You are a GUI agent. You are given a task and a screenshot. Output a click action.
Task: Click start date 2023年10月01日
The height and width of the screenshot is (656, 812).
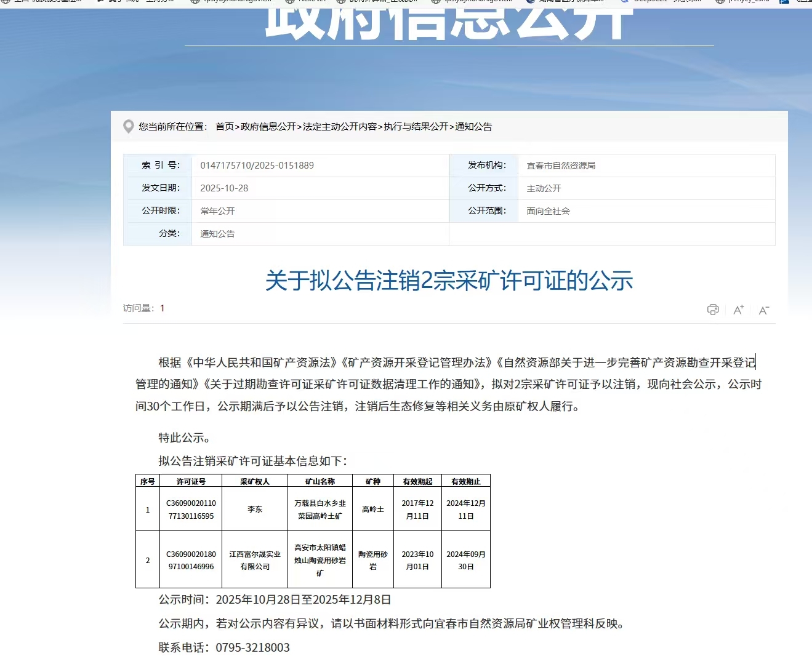(417, 560)
